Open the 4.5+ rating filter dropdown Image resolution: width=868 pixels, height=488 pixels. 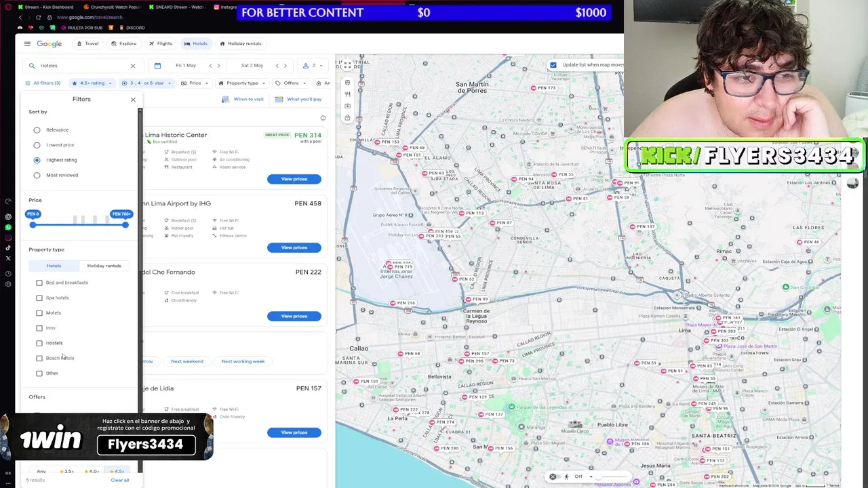[x=92, y=83]
